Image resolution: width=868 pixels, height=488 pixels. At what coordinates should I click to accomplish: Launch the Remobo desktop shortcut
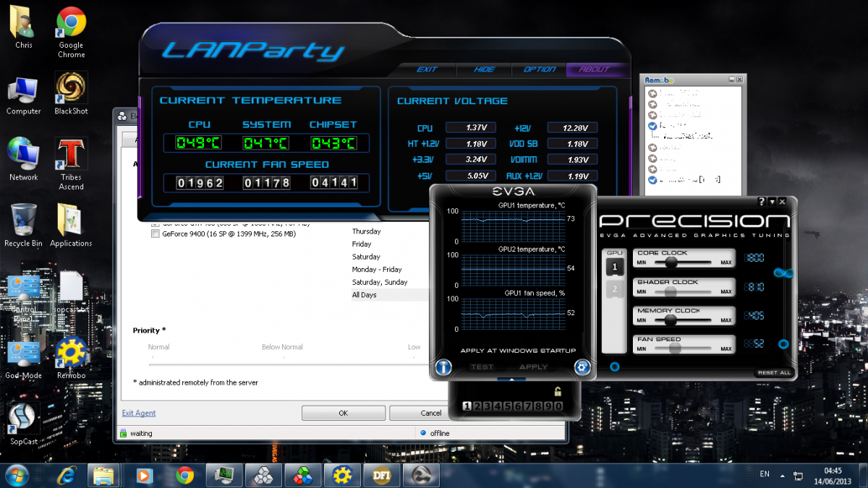(72, 359)
